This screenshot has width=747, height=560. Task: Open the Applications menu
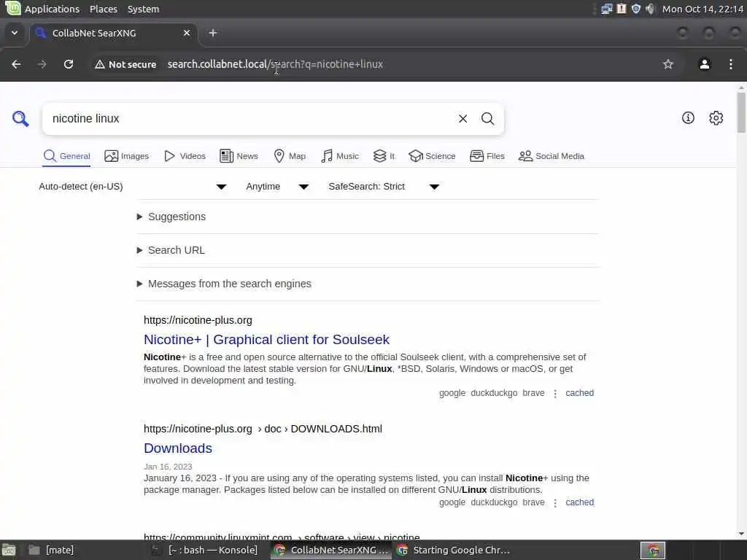click(52, 9)
